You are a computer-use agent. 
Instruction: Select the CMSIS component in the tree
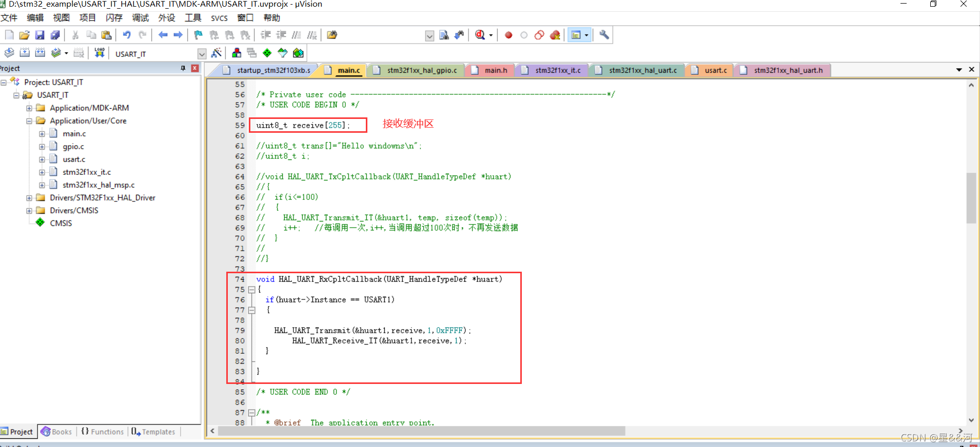point(61,223)
